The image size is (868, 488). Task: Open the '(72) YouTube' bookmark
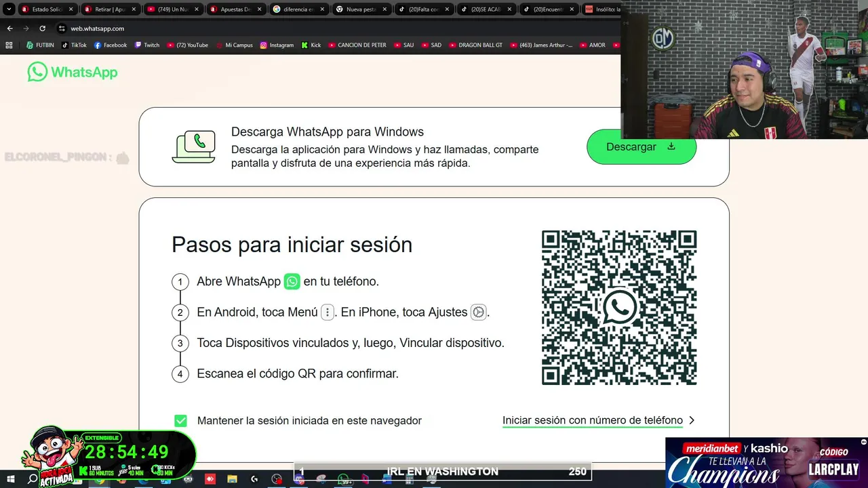pyautogui.click(x=187, y=45)
